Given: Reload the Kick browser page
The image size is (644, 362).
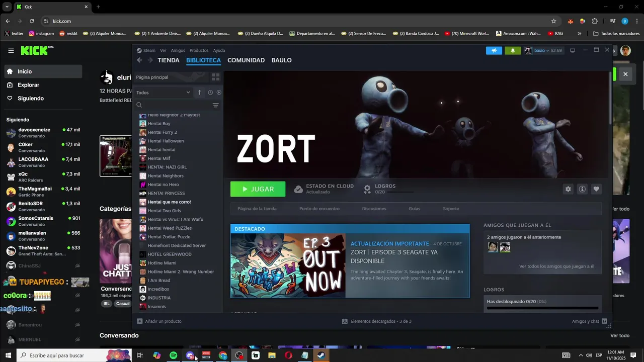Looking at the screenshot, I should click(32, 21).
